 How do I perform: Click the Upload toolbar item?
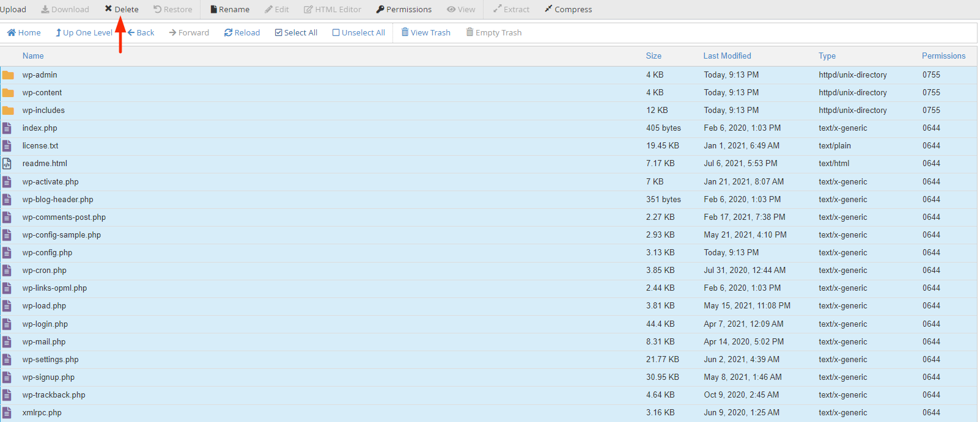tap(13, 9)
